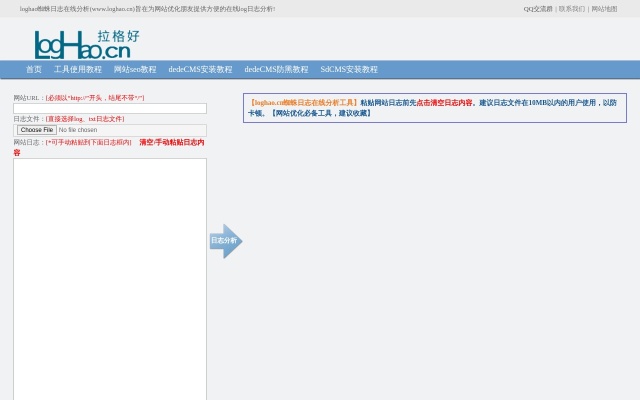Click the Choose File button
This screenshot has width=640, height=400.
pyautogui.click(x=37, y=130)
